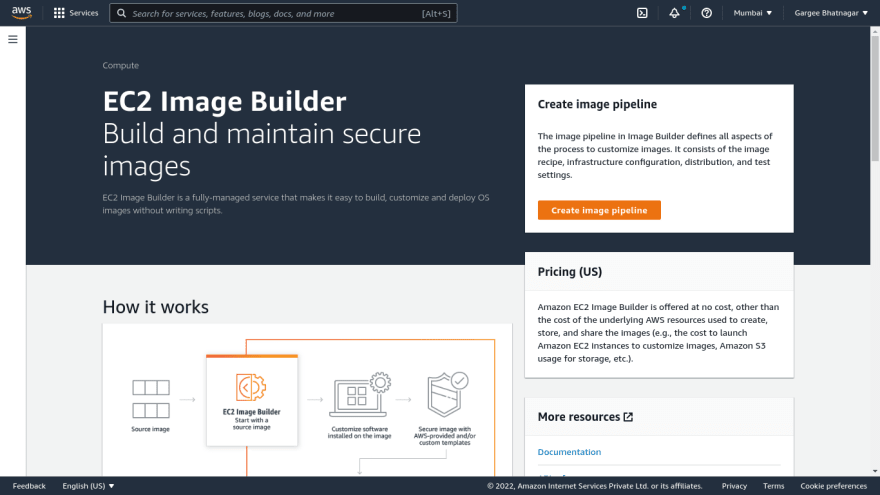Click the Secure image shield icon
The height and width of the screenshot is (495, 880).
click(x=447, y=395)
